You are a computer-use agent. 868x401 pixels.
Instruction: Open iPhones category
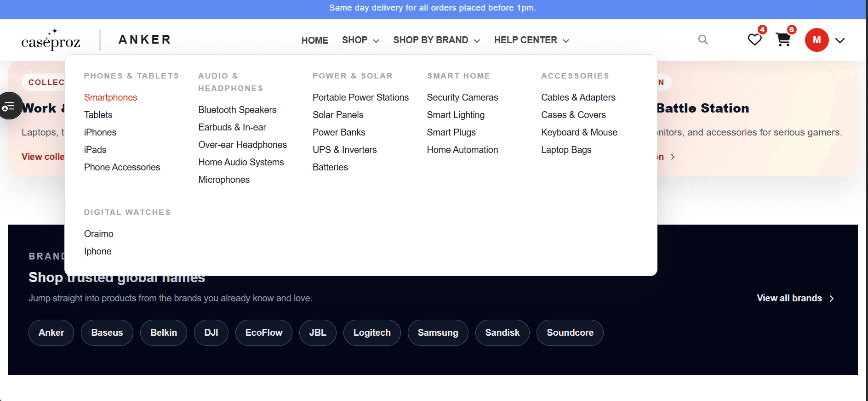[100, 132]
